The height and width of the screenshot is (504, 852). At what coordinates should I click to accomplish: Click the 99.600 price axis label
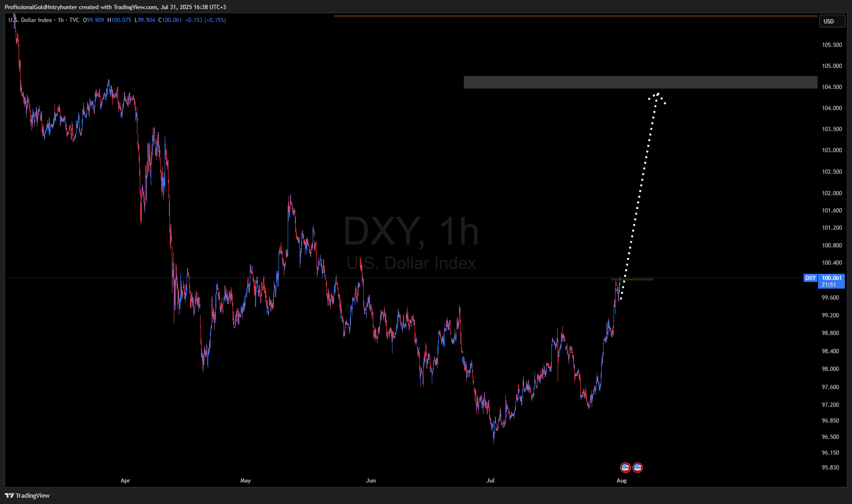click(830, 298)
